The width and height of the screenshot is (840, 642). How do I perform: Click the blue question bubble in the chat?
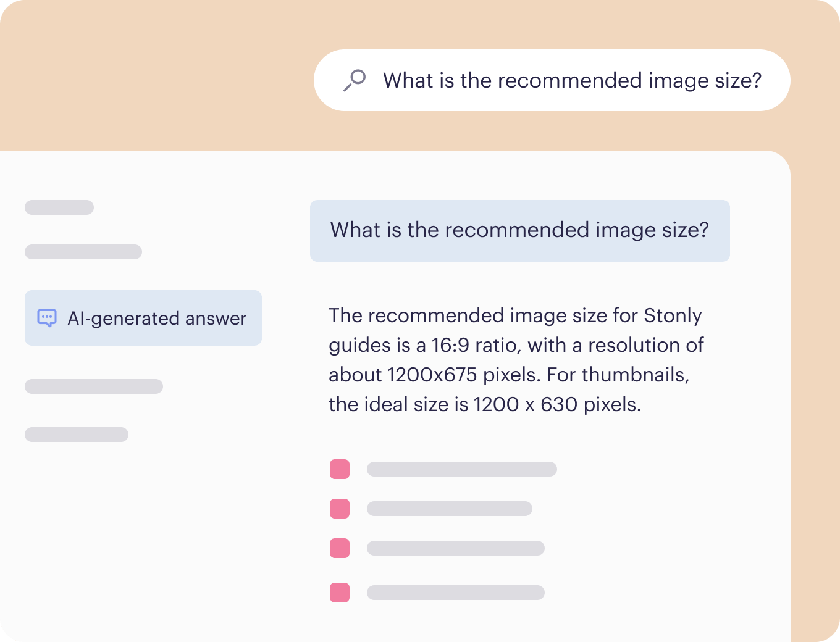tap(520, 230)
